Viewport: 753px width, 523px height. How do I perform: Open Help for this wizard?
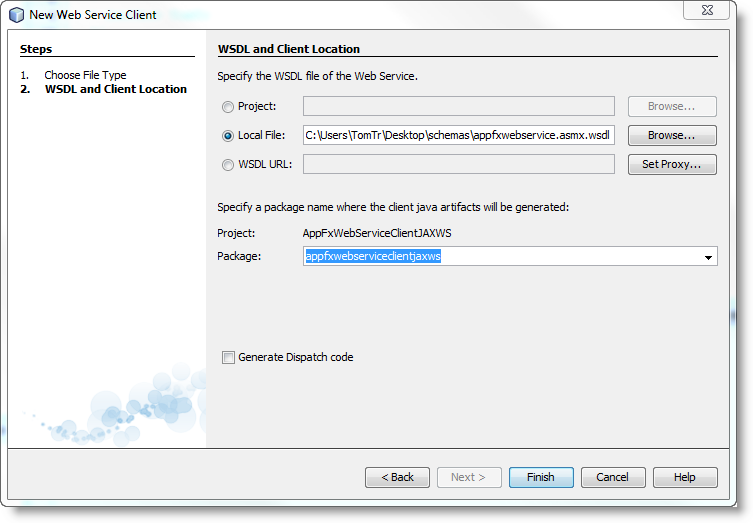click(x=685, y=478)
